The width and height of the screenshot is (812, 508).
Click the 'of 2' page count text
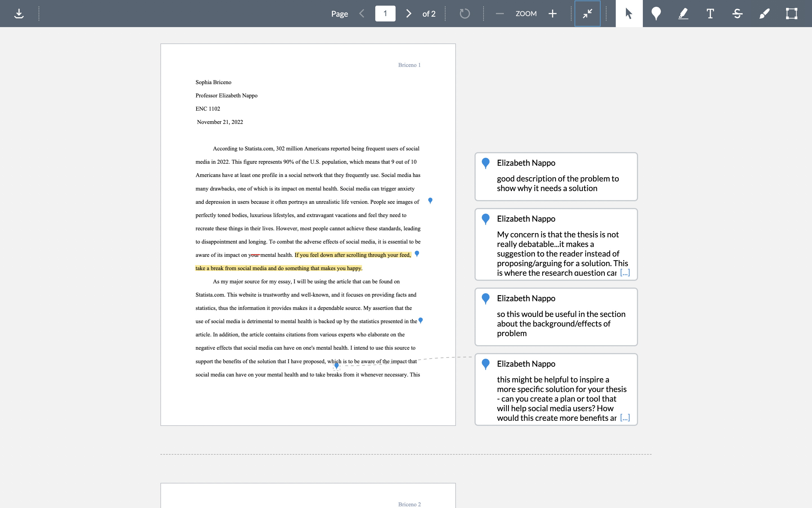point(429,14)
